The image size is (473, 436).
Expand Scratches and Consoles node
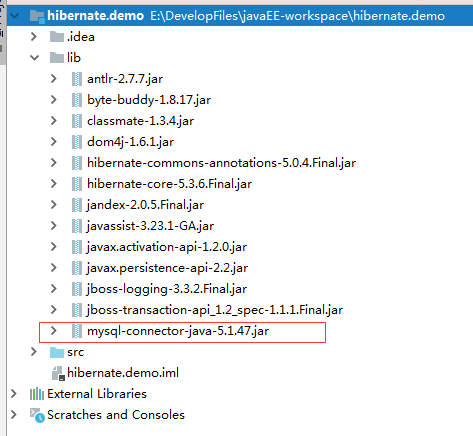tap(14, 415)
